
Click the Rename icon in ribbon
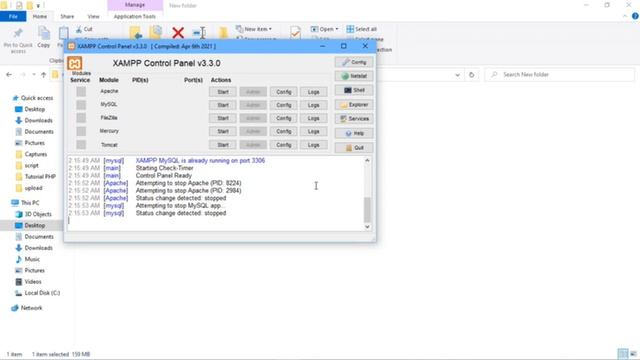pyautogui.click(x=199, y=33)
